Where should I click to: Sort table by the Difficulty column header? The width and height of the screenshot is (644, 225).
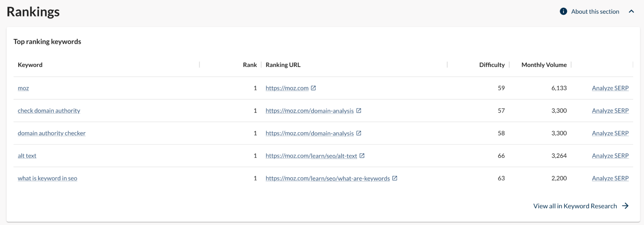click(x=492, y=65)
